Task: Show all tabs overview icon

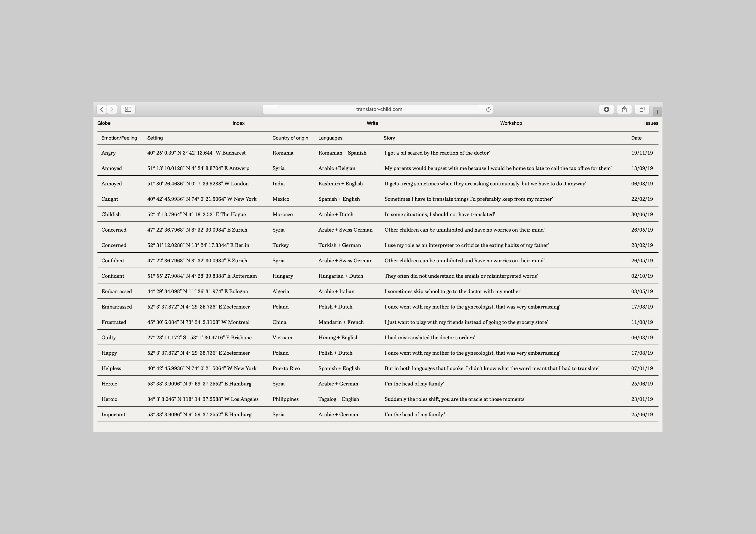Action: [642, 109]
